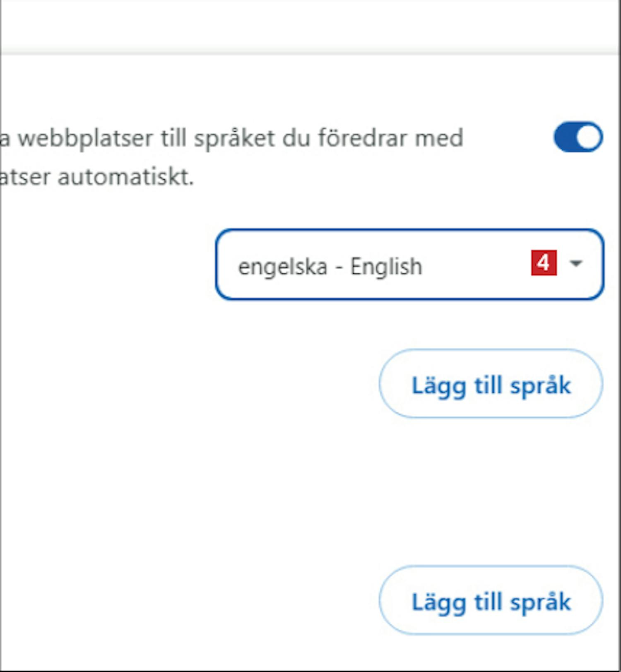Click the dropdown caret arrow icon
Viewport: 621px width, 672px height.
point(576,263)
